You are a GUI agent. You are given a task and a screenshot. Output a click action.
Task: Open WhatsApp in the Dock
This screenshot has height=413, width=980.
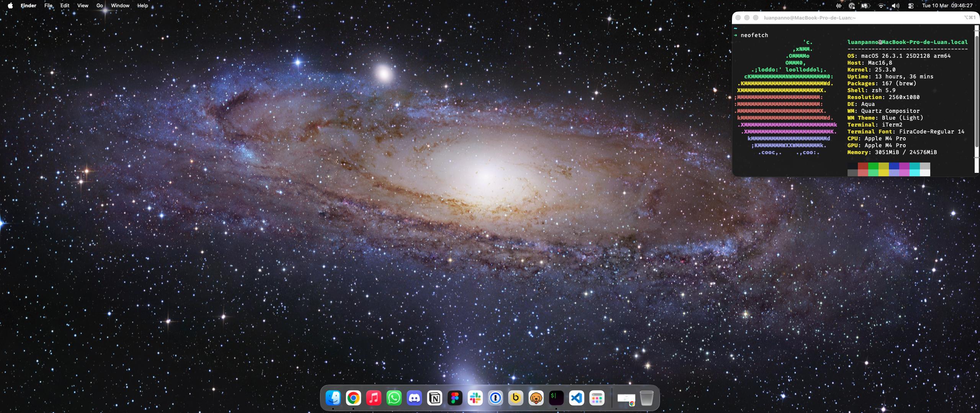tap(394, 398)
